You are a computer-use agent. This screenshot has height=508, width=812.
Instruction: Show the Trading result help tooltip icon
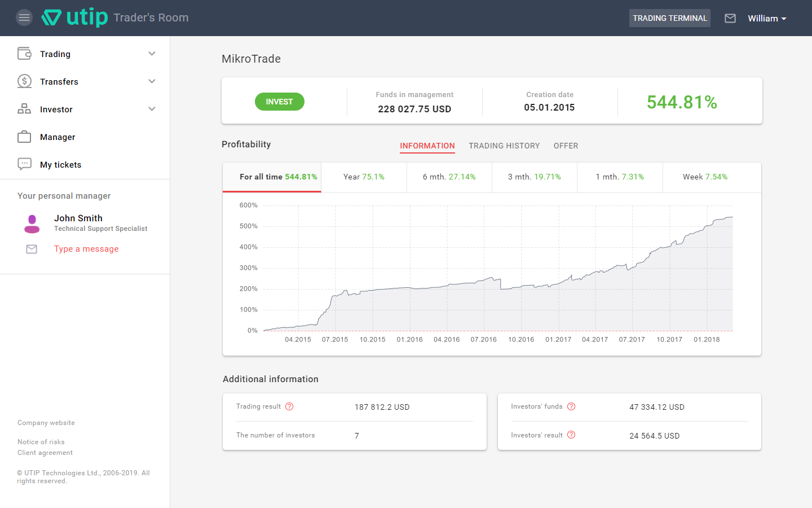pyautogui.click(x=289, y=406)
